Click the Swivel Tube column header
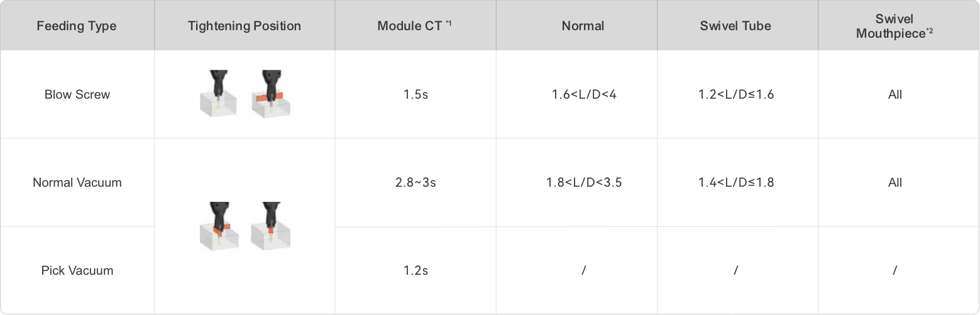This screenshot has height=315, width=980. 735,26
